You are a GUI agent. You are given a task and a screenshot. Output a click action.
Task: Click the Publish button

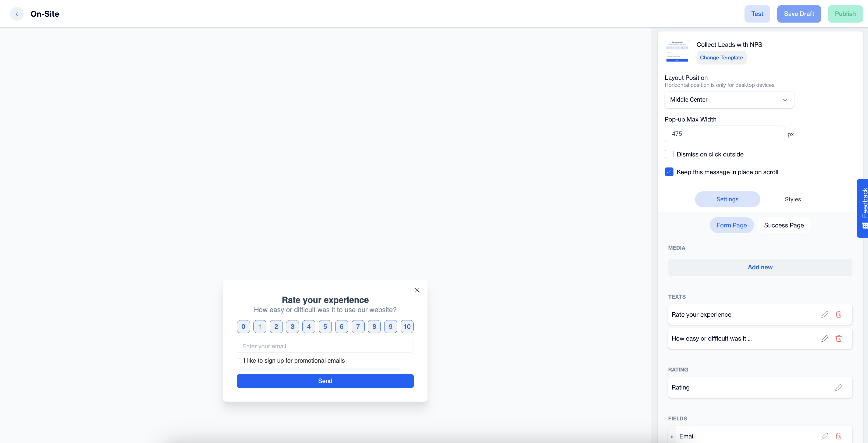[x=845, y=13]
